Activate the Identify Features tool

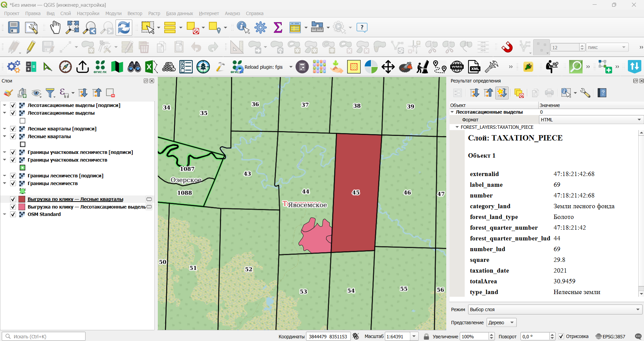pos(243,27)
